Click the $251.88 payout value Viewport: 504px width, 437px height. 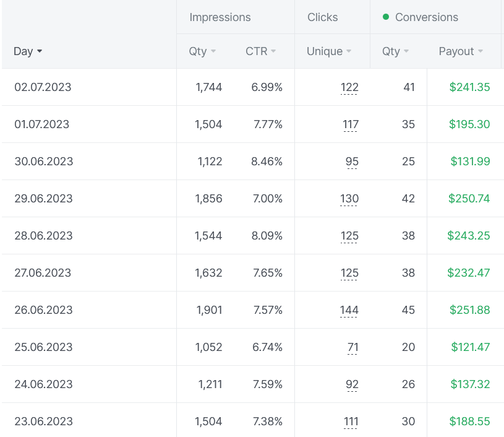tap(469, 310)
